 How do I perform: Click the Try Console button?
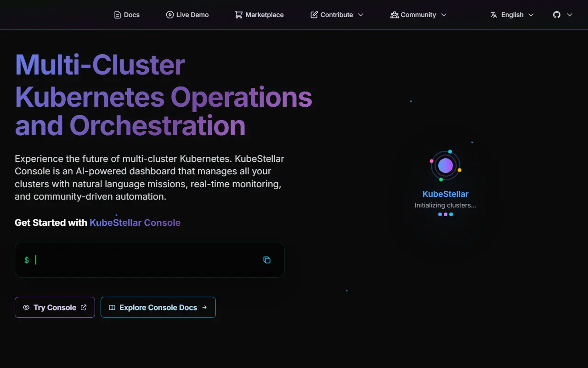55,307
